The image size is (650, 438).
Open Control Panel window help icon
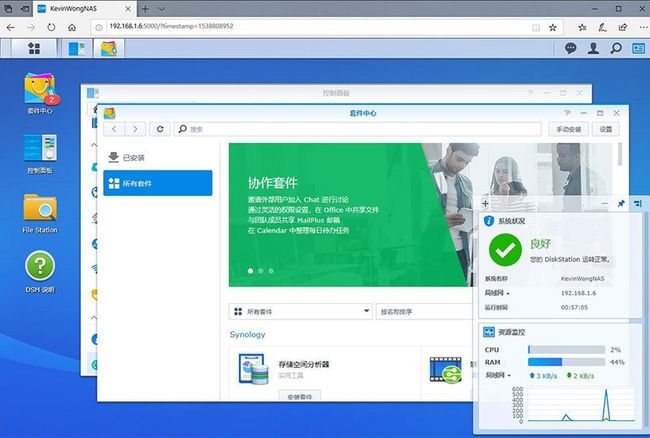(530, 93)
